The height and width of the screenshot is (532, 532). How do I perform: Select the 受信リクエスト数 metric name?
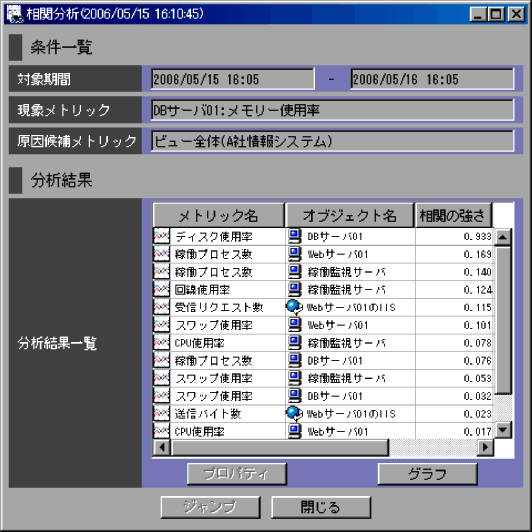pyautogui.click(x=219, y=307)
